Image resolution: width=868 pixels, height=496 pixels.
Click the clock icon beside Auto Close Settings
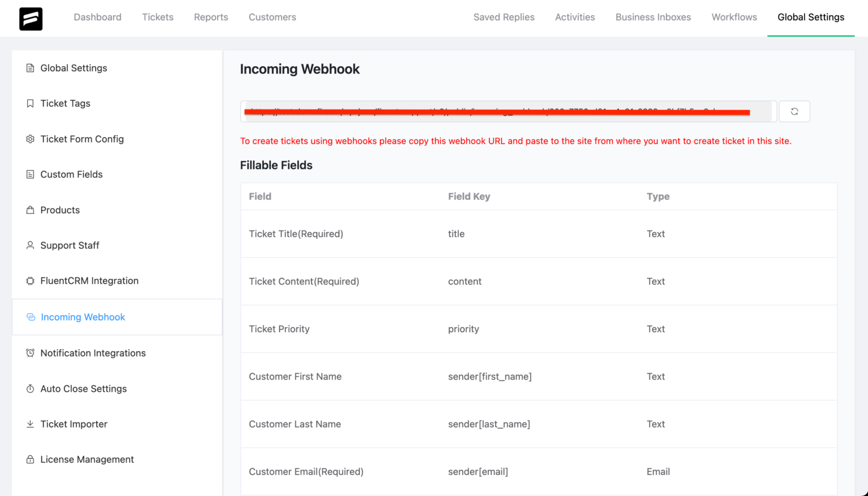(x=30, y=389)
